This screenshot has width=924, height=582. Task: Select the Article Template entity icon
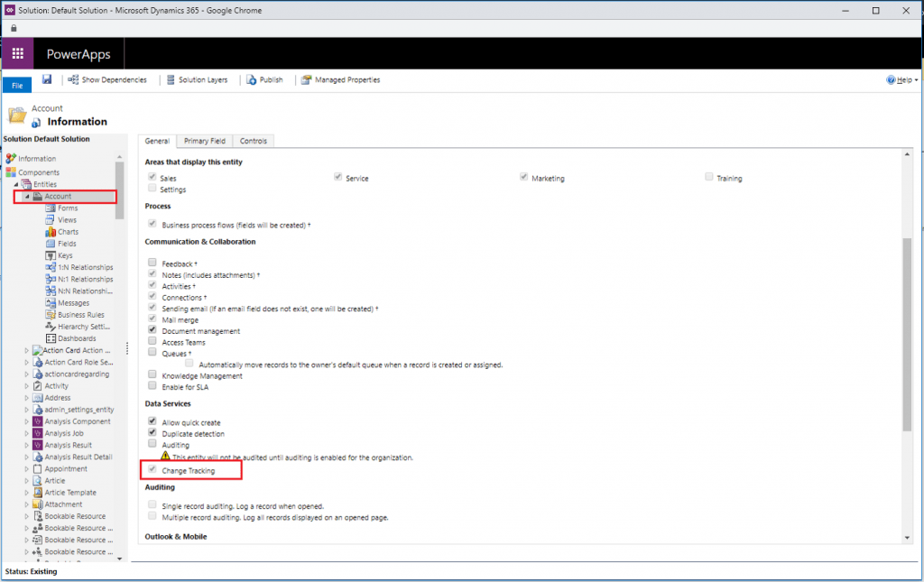[x=38, y=493]
